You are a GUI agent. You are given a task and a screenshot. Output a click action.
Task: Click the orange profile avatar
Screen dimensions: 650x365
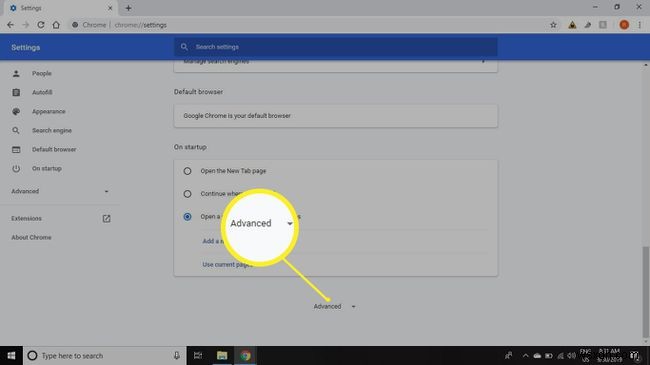pos(624,25)
